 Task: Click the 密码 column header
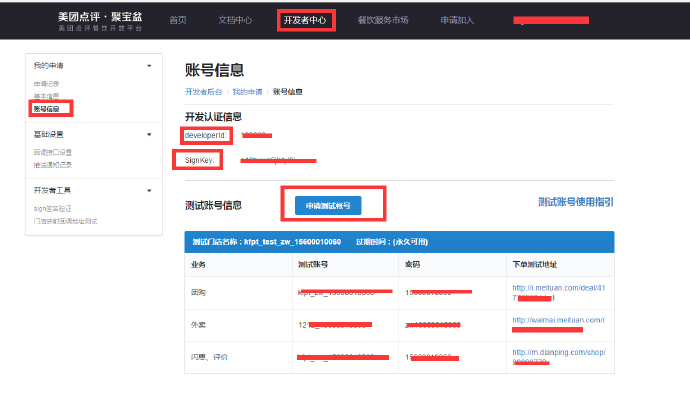[413, 265]
